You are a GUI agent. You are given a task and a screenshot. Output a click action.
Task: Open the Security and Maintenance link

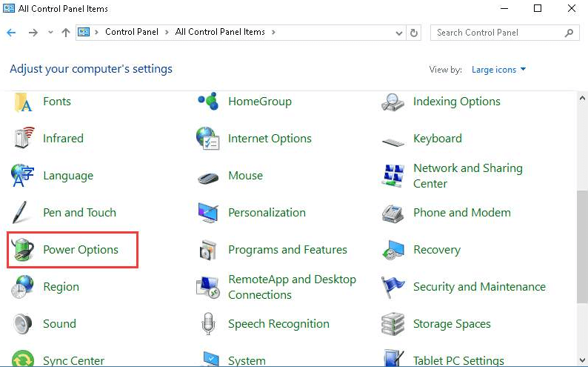coord(479,287)
